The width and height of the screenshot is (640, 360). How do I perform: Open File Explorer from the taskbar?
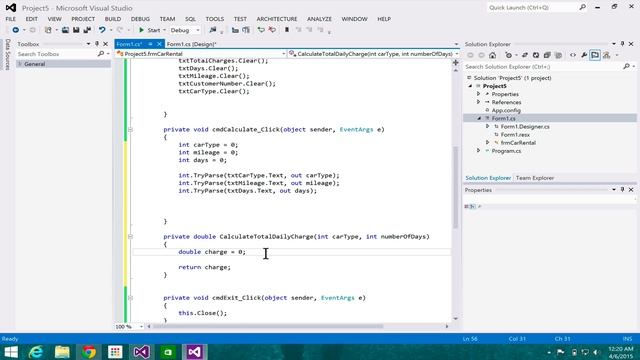point(62,352)
